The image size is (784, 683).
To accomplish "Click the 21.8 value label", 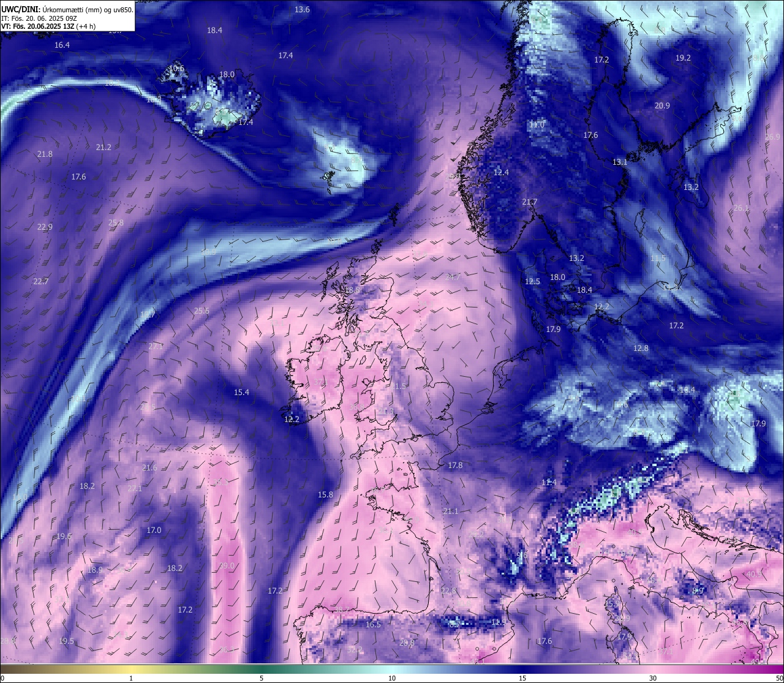I will click(x=45, y=154).
